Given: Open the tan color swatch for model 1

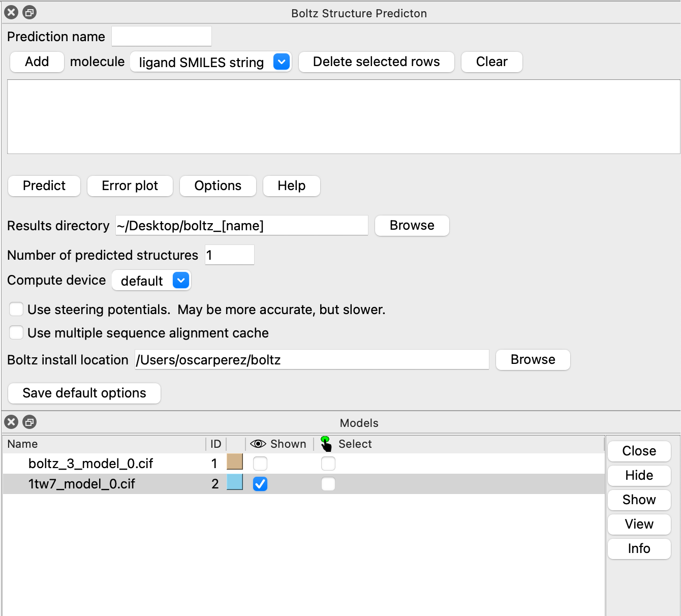Looking at the screenshot, I should pos(235,462).
